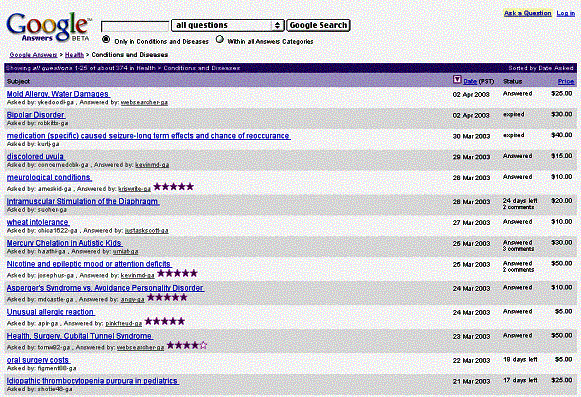Click the '22 Mar 2003' date cell
581x397 pixels.
[x=471, y=361]
